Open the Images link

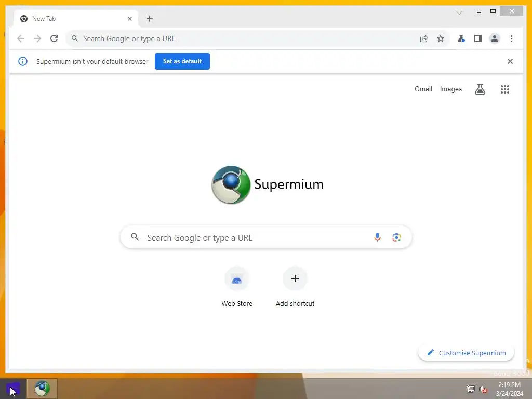coord(450,89)
